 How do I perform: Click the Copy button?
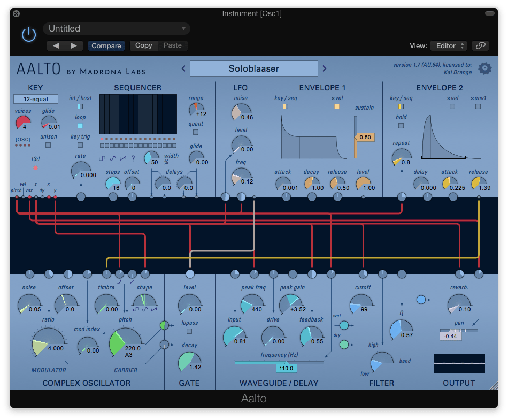(143, 45)
